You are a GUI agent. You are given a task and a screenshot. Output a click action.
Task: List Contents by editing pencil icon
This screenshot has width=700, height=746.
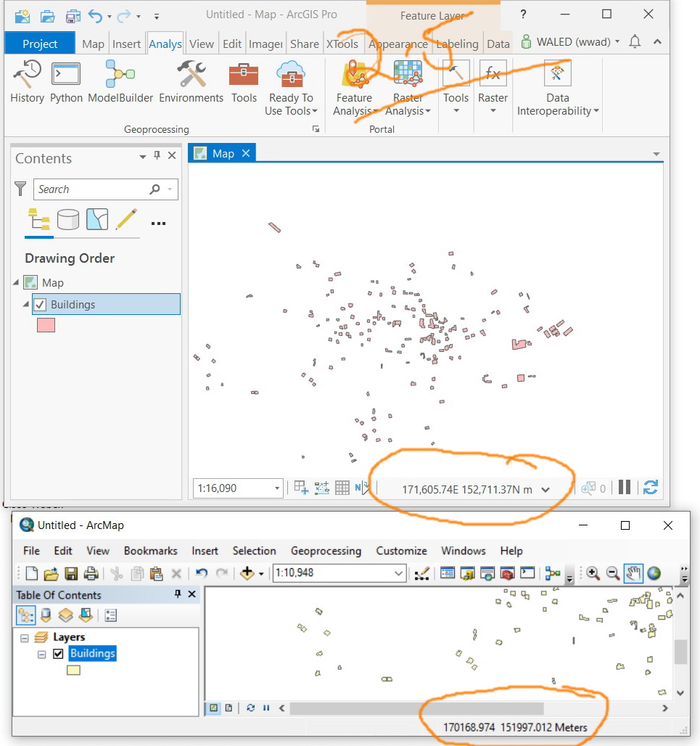coord(126,220)
